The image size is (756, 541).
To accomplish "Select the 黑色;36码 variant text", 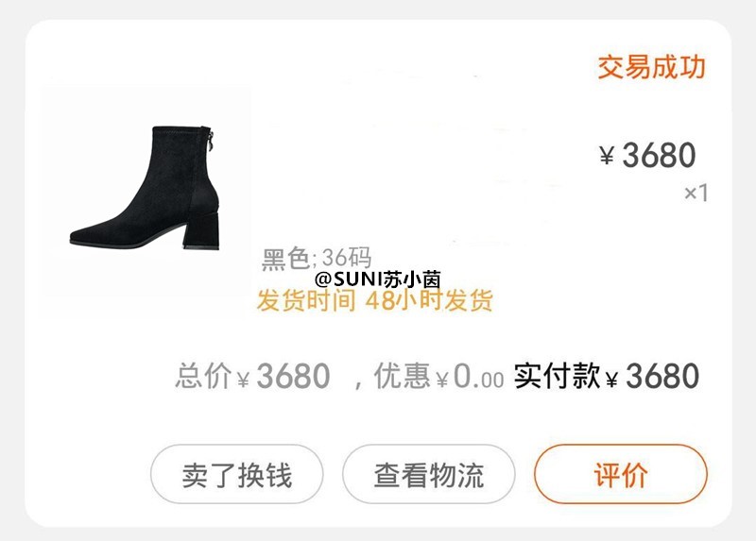I will coord(317,258).
